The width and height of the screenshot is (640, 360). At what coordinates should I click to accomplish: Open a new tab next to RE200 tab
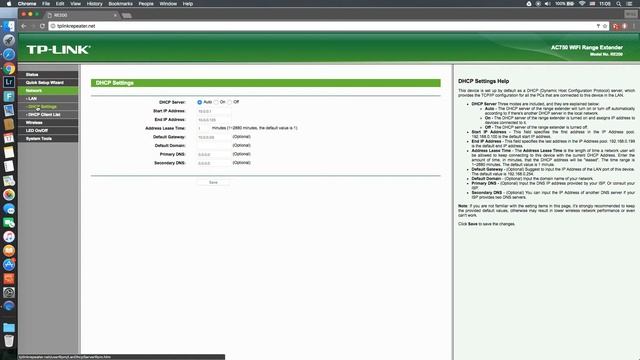point(127,15)
